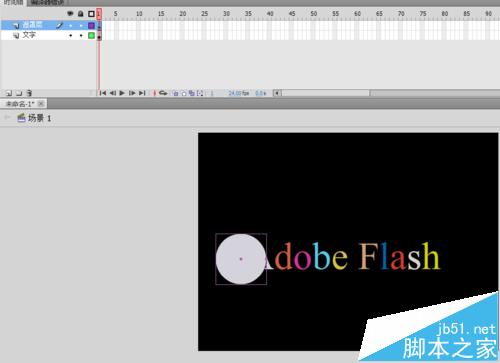Viewport: 500px width, 363px height.
Task: Enable Edit Multiple Frames
Action: click(x=191, y=93)
